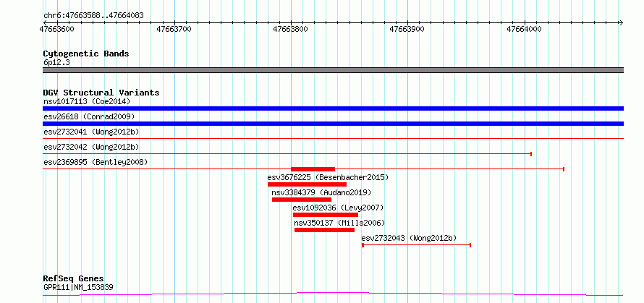Image resolution: width=644 pixels, height=303 pixels.
Task: Click ruler position 47663600
Action: pos(57,29)
